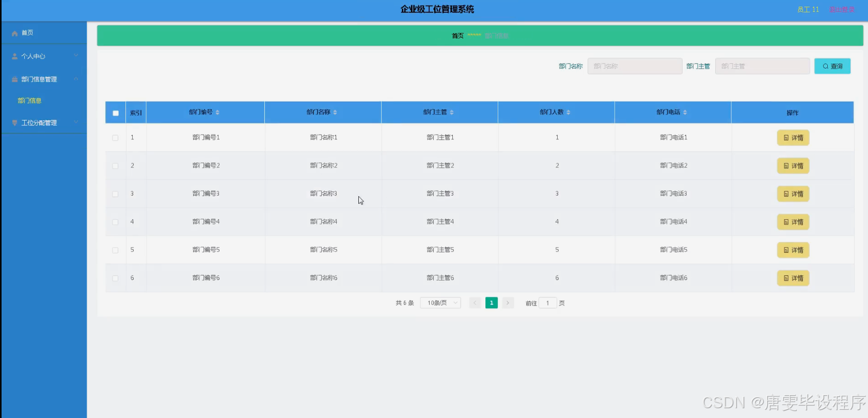This screenshot has width=868, height=418.
Task: Click page number 1 in pagination
Action: 492,303
